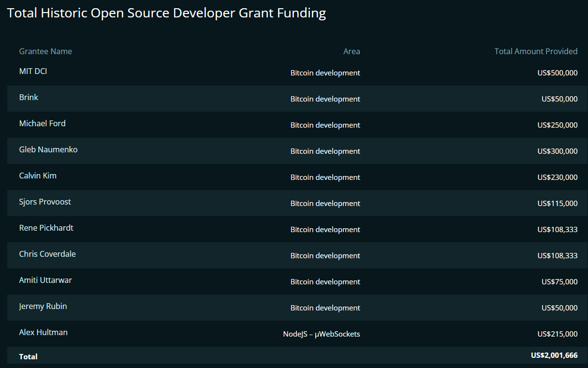Select the US$215,000 amount cell

click(557, 334)
